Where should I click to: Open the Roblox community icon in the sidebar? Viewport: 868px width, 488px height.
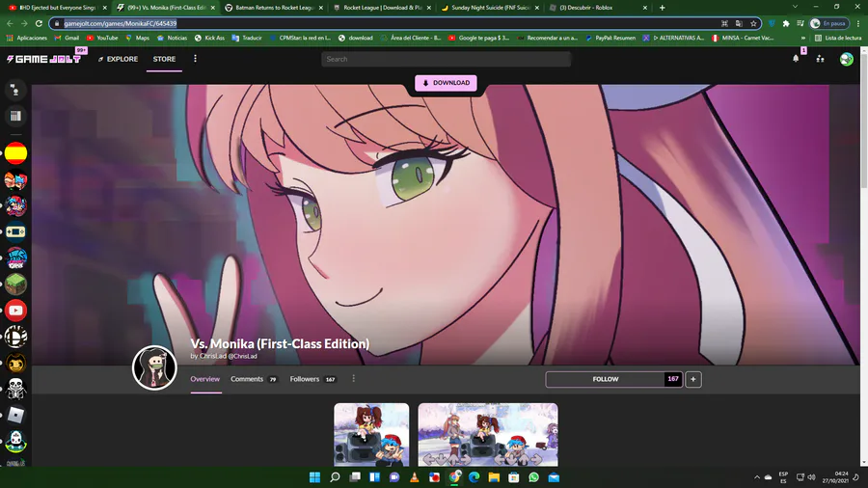[15, 415]
